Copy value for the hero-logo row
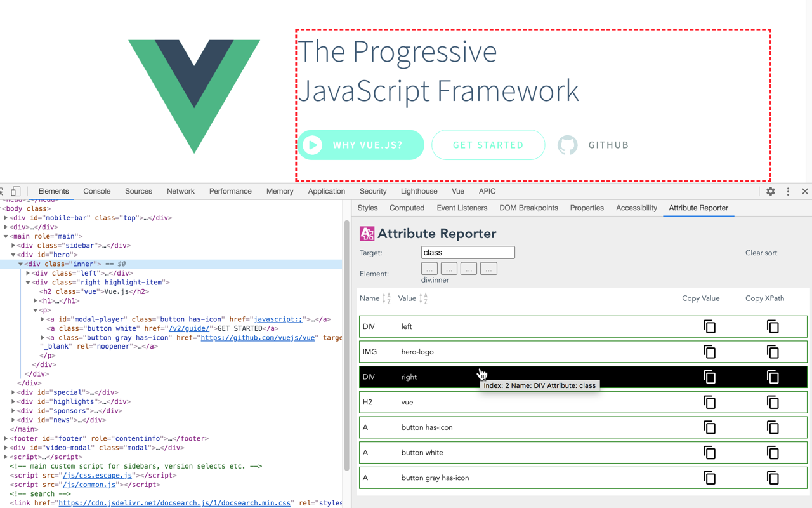The width and height of the screenshot is (812, 508). (x=710, y=352)
